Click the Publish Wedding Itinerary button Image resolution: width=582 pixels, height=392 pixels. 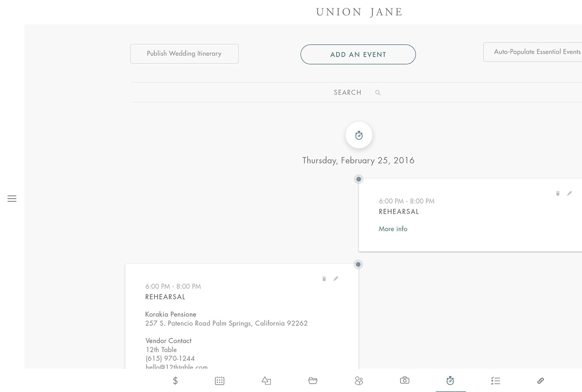tap(184, 54)
